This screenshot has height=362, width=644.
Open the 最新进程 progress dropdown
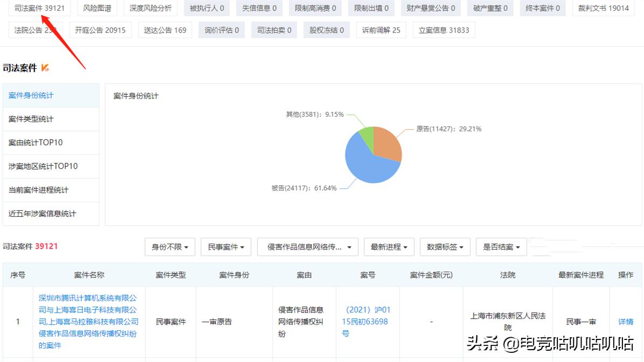click(389, 247)
